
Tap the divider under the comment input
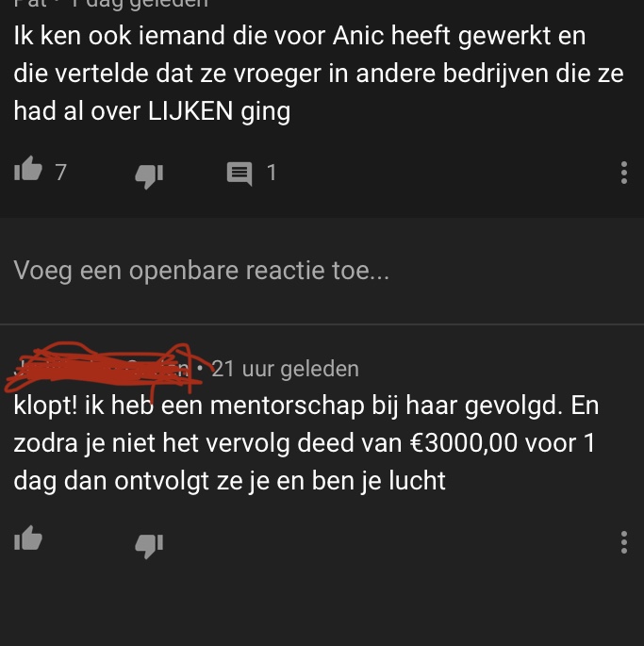[322, 324]
